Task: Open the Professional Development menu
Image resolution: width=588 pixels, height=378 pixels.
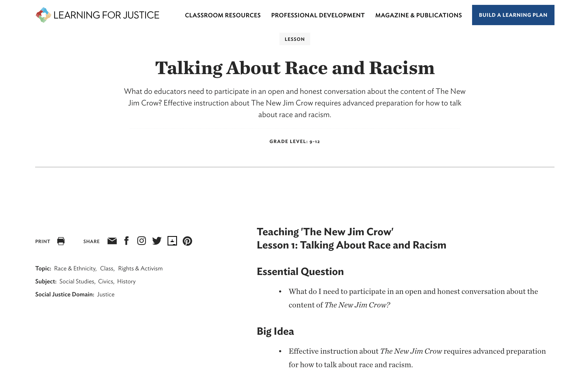Action: pyautogui.click(x=317, y=15)
